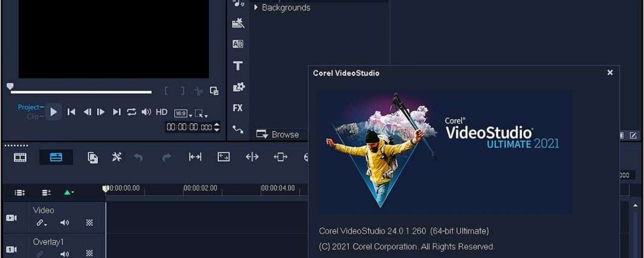Open the Overlay graphics library icon

pyautogui.click(x=239, y=87)
